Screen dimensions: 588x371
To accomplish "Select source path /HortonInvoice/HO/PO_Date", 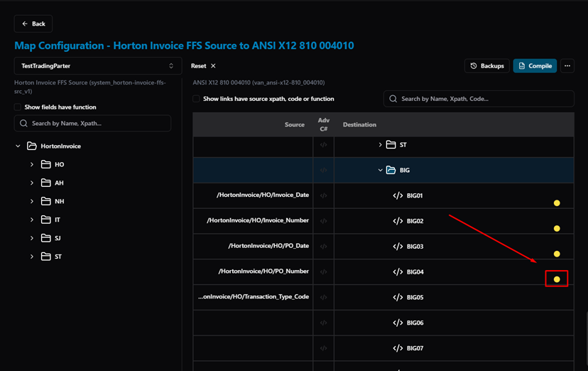I will [x=268, y=246].
